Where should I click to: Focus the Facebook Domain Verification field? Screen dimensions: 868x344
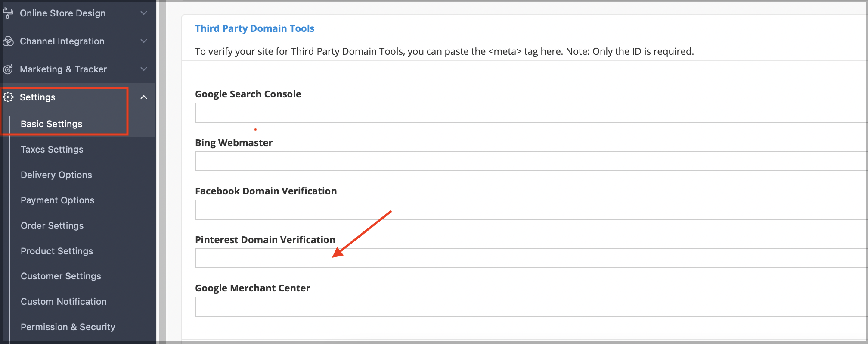[x=531, y=210]
